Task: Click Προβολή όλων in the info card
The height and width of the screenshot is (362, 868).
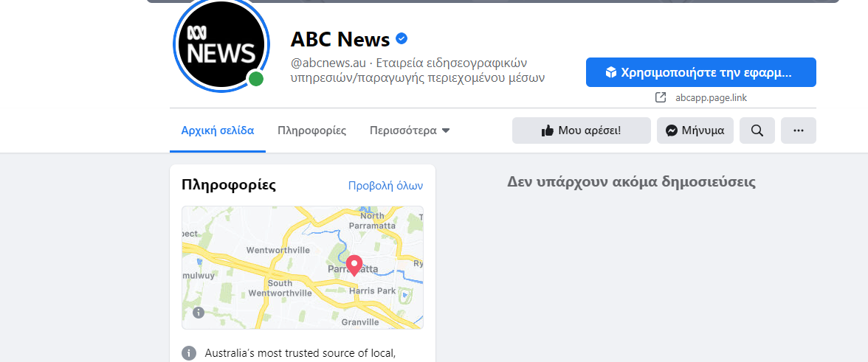Action: pyautogui.click(x=385, y=186)
